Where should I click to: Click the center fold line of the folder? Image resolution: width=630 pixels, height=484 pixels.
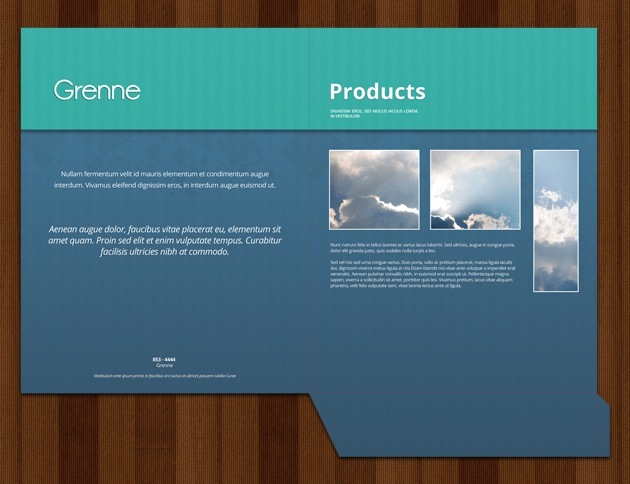(309, 250)
